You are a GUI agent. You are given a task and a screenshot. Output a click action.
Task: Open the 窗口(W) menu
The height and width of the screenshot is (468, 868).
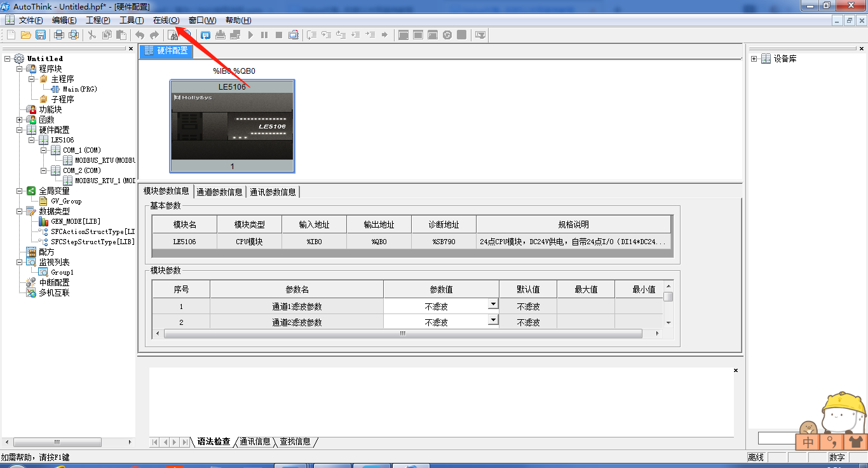[x=202, y=20]
